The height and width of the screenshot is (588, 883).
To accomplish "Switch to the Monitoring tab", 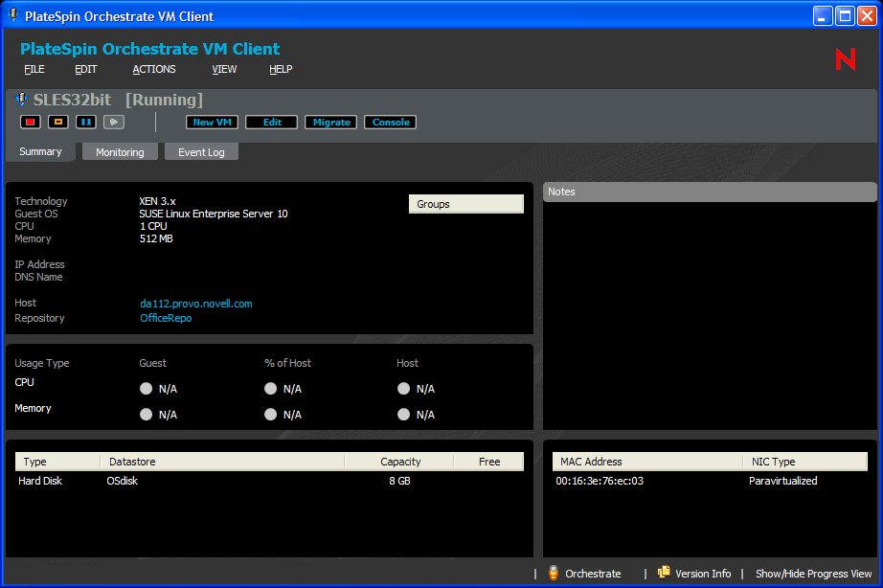I will tap(120, 152).
